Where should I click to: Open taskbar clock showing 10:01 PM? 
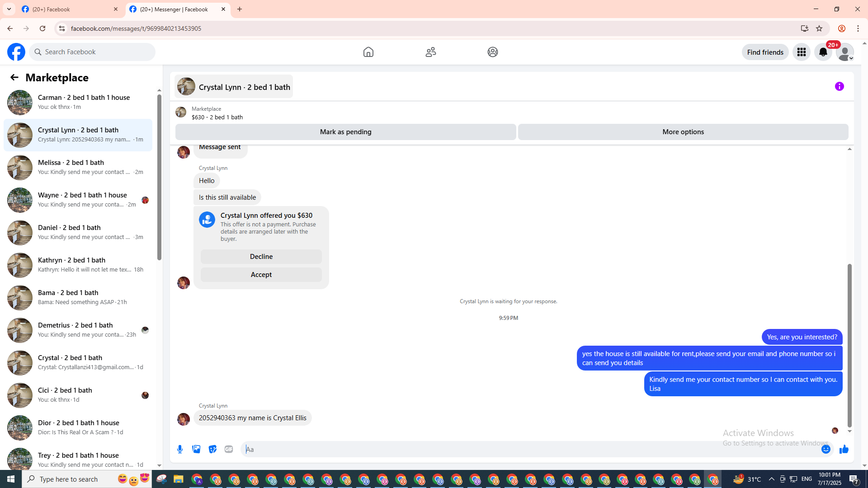click(829, 479)
